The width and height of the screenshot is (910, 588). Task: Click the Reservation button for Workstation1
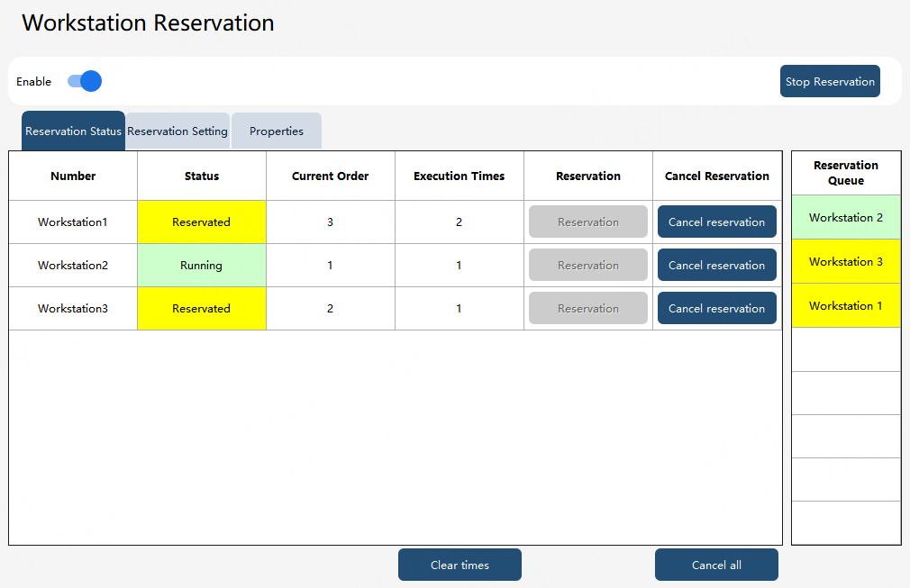coord(588,222)
